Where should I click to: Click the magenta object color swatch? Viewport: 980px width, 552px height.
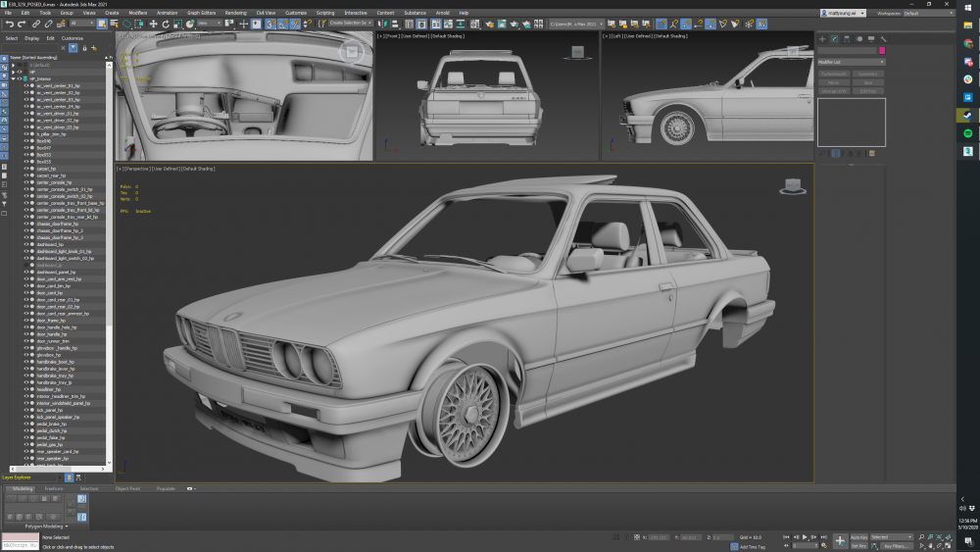coord(882,51)
